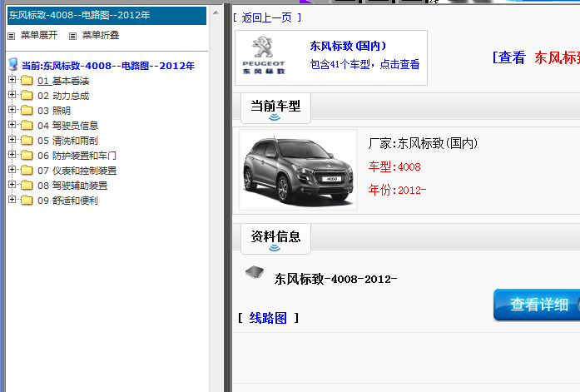Click the menu collapse icon beside 菜单折叠
This screenshot has width=580, height=392.
(73, 36)
